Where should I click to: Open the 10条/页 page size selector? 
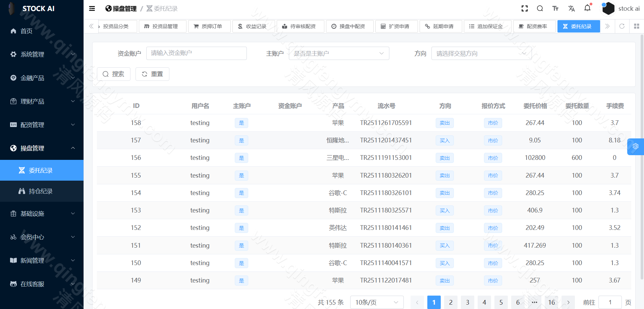pos(377,302)
